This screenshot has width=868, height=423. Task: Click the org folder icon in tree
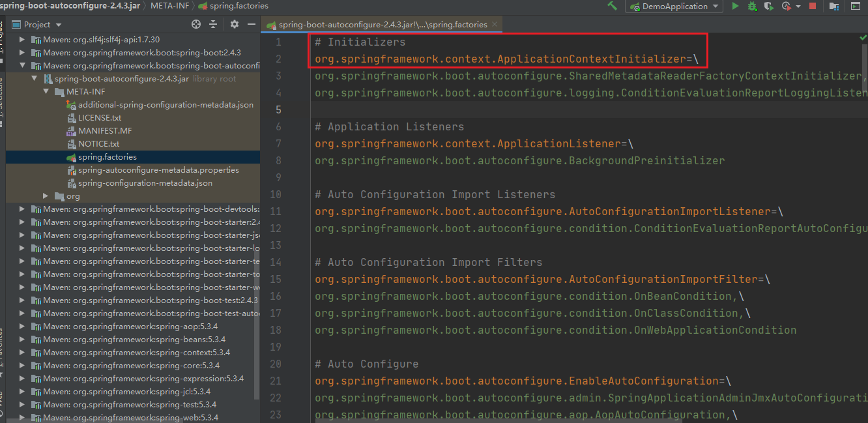click(x=60, y=196)
